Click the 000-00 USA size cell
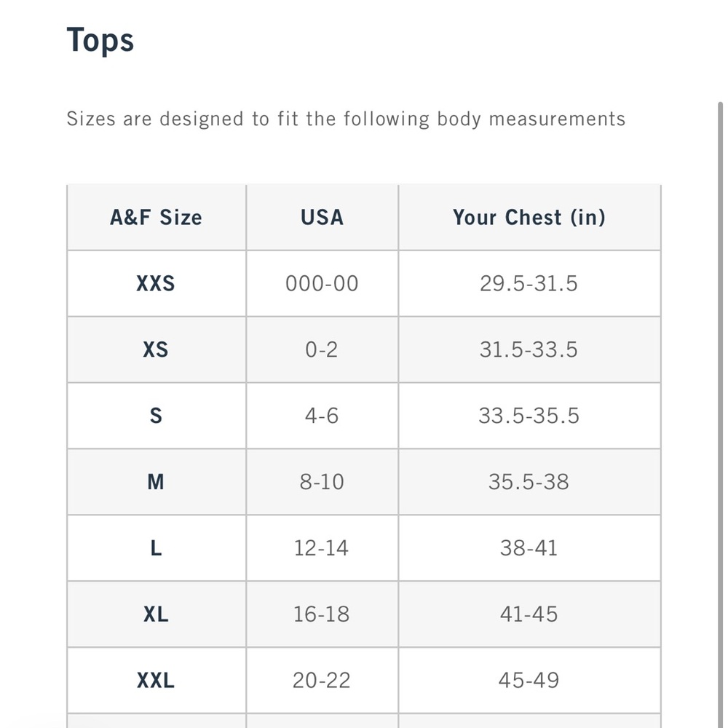Screen dimensions: 728x728 point(322,283)
